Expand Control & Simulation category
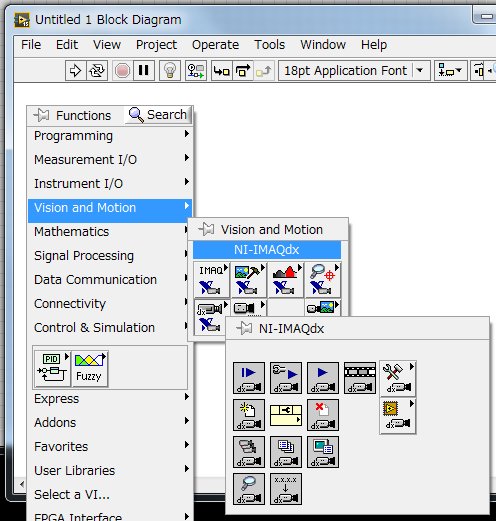 point(109,328)
